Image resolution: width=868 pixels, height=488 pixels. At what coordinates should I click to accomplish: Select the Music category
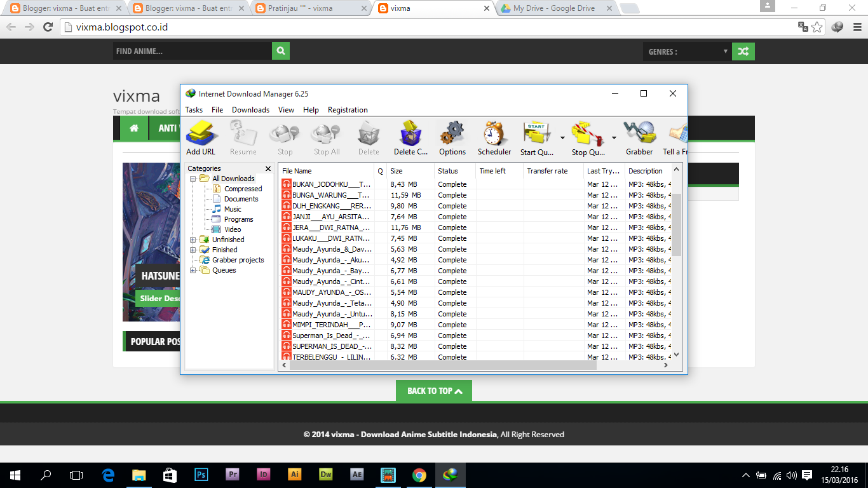click(x=233, y=209)
